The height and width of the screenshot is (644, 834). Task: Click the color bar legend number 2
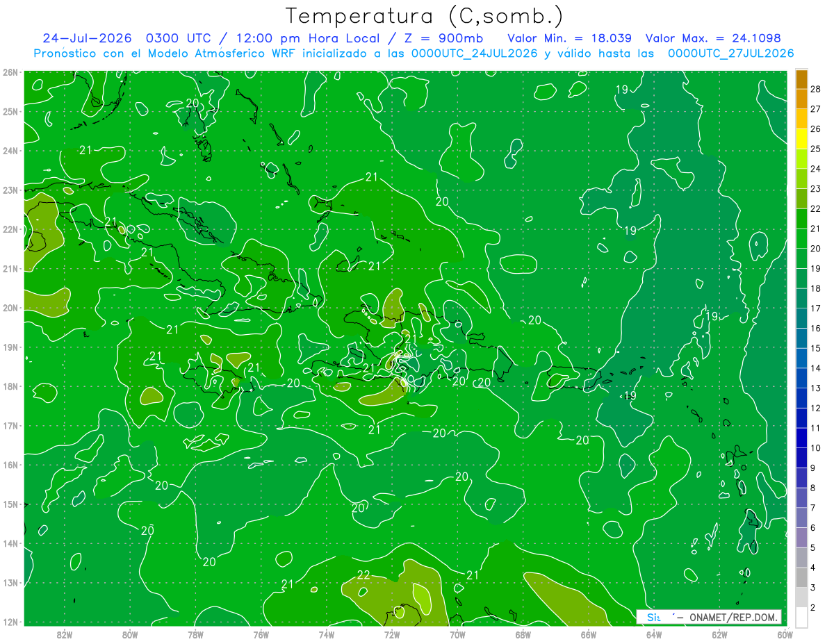pos(813,608)
